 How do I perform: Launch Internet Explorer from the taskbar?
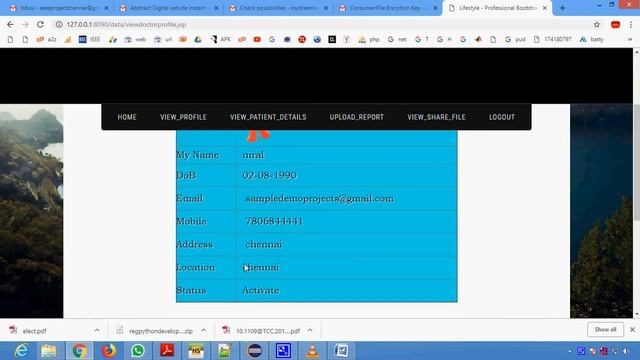21,351
